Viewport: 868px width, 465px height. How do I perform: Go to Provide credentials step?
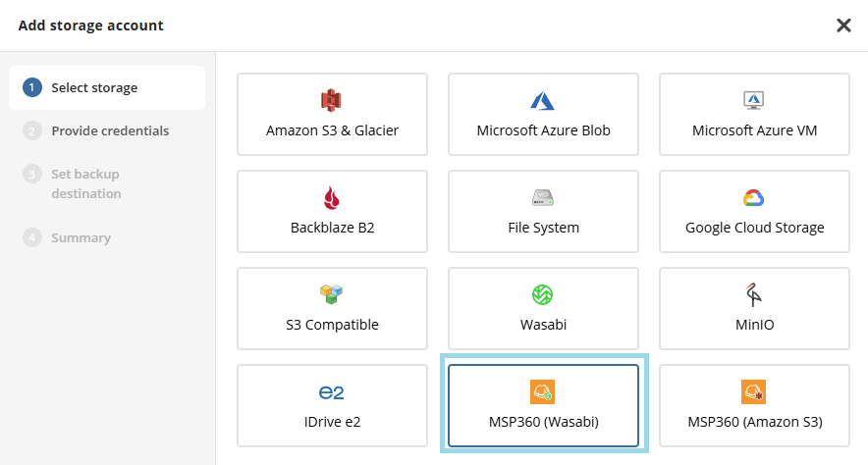coord(110,130)
